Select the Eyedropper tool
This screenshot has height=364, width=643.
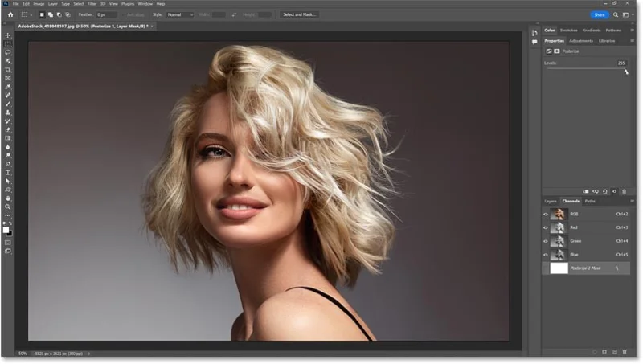pyautogui.click(x=8, y=87)
